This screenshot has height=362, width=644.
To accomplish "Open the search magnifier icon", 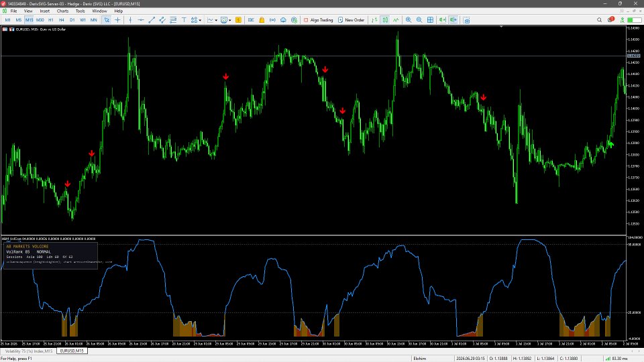I will tap(599, 19).
